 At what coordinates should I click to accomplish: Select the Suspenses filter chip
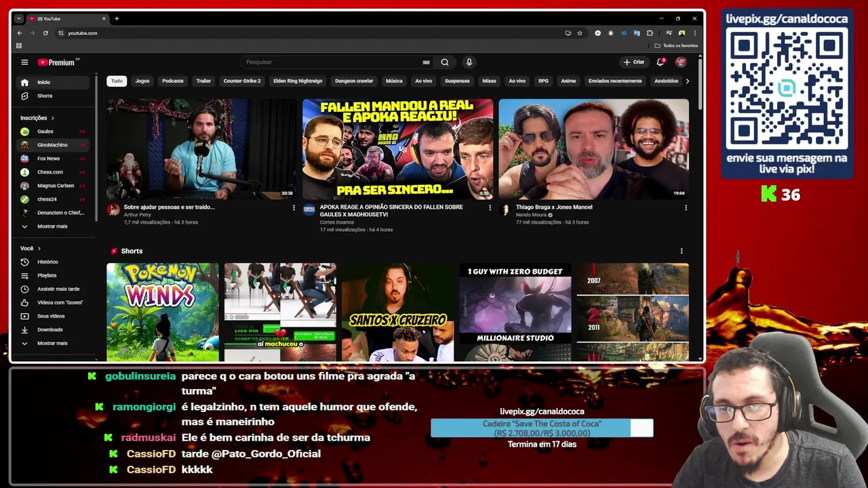[x=457, y=81]
